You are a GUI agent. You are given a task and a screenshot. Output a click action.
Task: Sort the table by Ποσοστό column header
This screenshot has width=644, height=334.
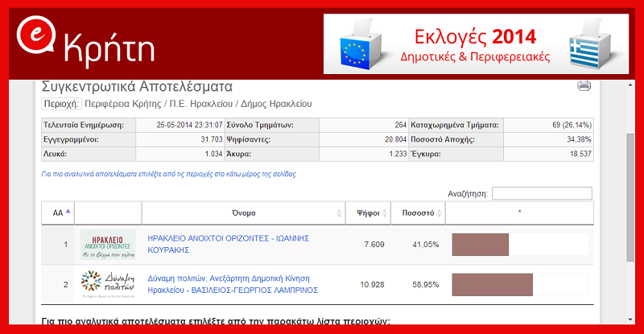(x=418, y=213)
